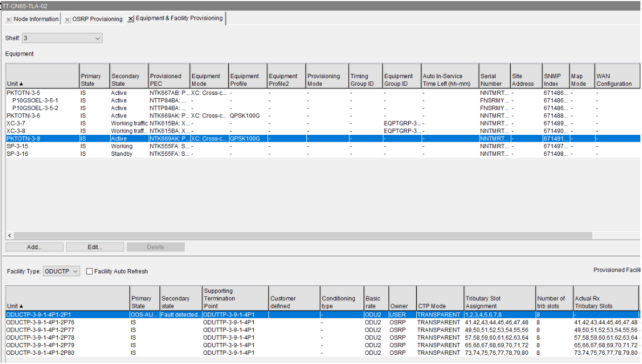Click the Supporting Termination Point column header
This screenshot has width=642, height=364.
click(235, 299)
